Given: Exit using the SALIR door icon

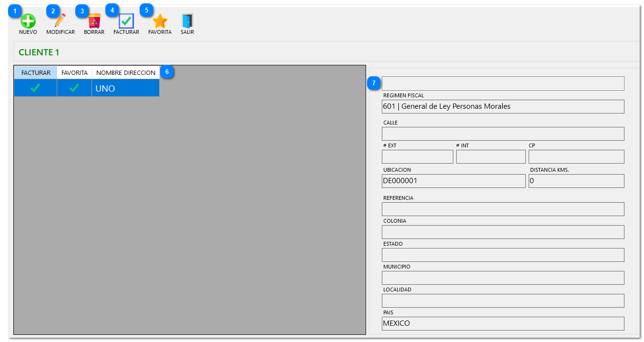Looking at the screenshot, I should (x=187, y=21).
